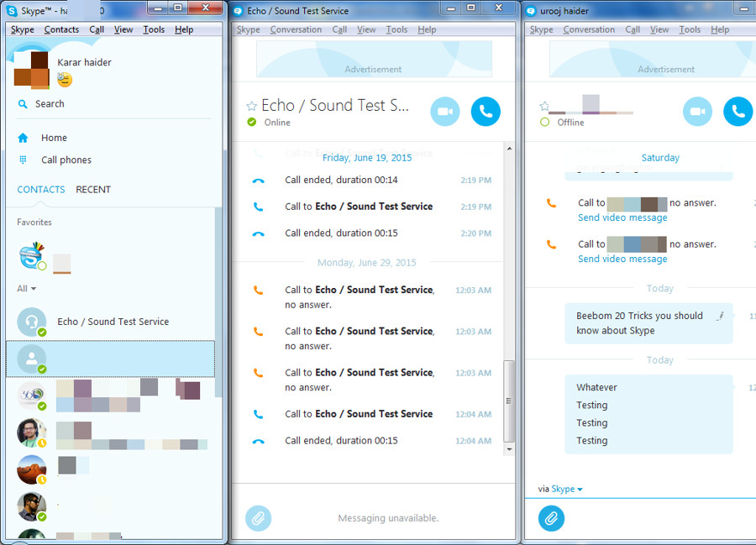The height and width of the screenshot is (545, 756).
Task: Open the View menu in the main Skype window
Action: [x=123, y=29]
